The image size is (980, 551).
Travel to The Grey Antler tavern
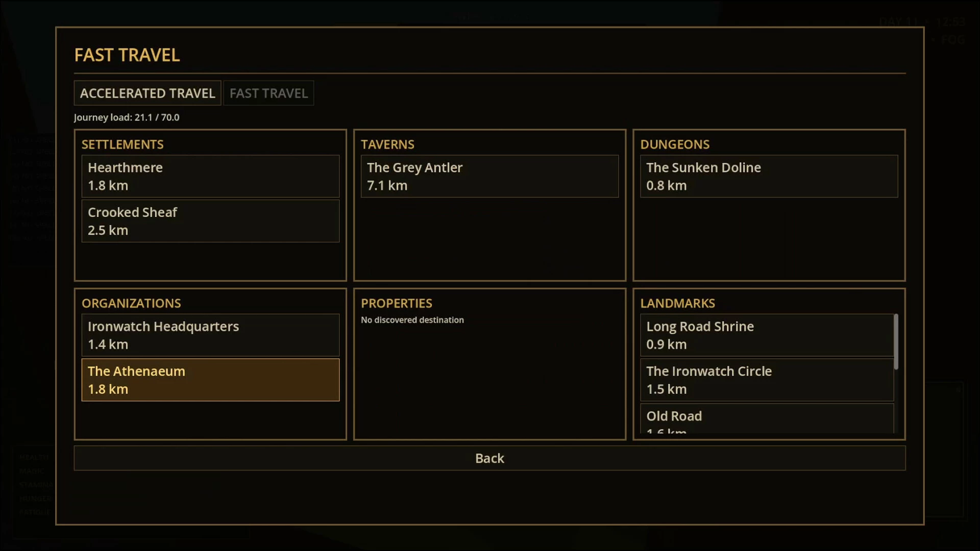tap(489, 177)
